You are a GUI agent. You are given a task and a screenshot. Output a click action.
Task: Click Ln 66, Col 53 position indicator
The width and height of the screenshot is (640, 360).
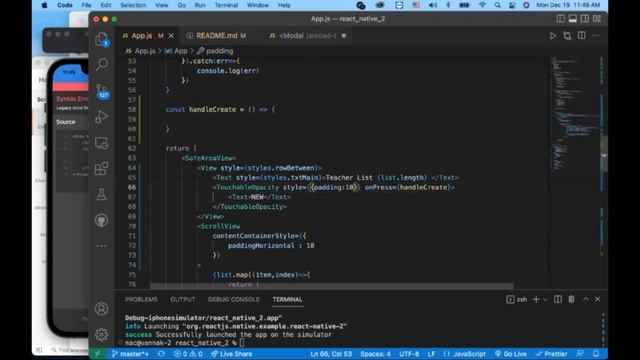tap(331, 353)
